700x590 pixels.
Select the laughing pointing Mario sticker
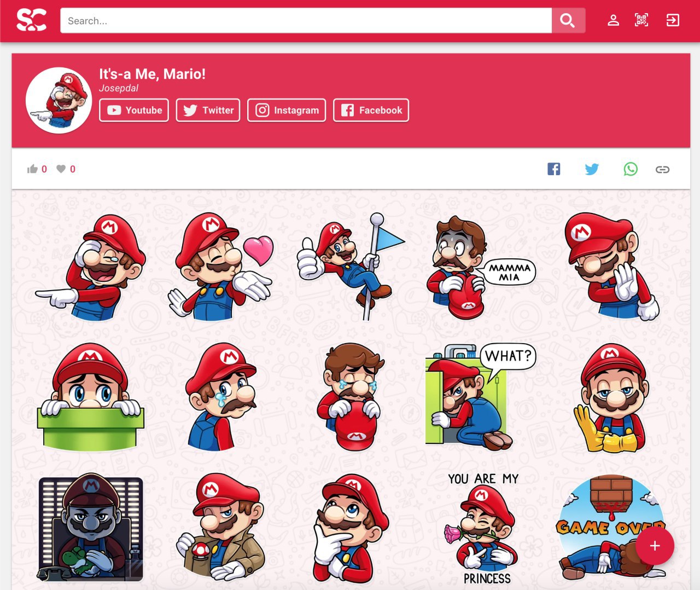91,267
